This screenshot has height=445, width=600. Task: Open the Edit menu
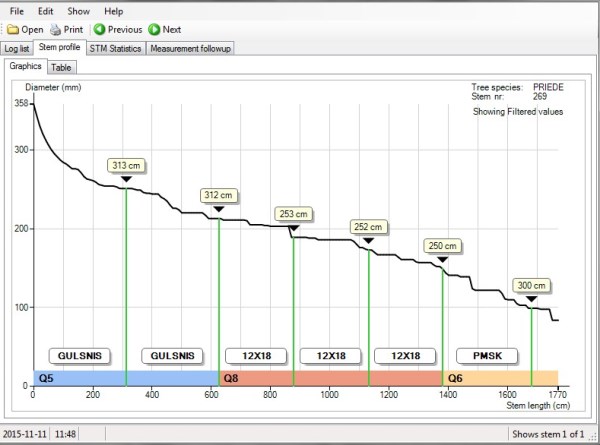tap(46, 10)
